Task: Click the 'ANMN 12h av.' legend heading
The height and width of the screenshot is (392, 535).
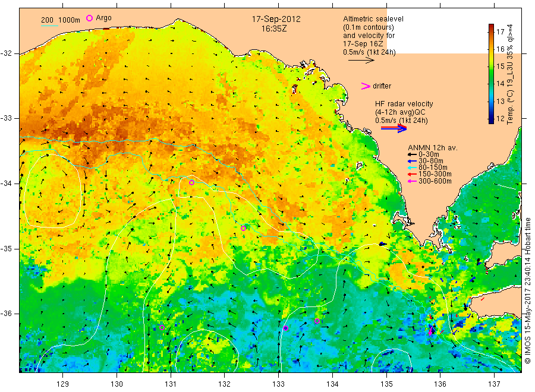Action: click(433, 148)
